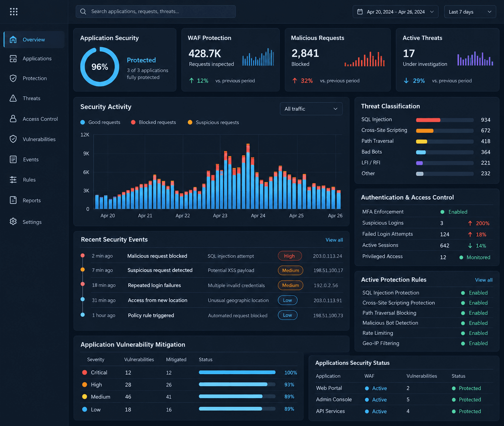
Task: Click Malicious request blocked event title
Action: point(157,256)
